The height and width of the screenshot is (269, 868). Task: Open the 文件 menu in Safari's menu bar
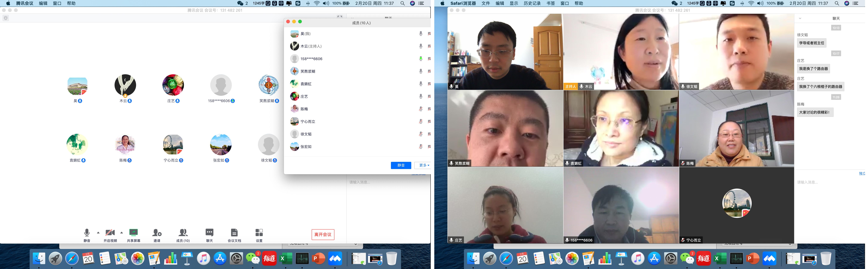point(486,3)
